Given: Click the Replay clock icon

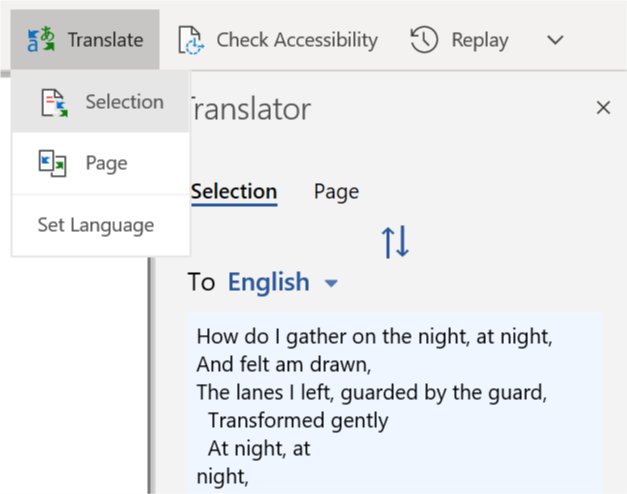Looking at the screenshot, I should pos(425,40).
